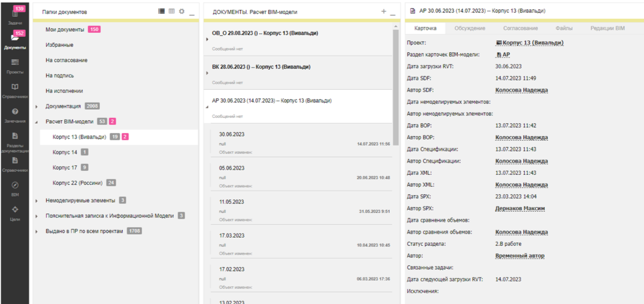Open the document-icon Справочники below Разделы
Image resolution: width=644 pixels, height=304 pixels.
tap(15, 164)
